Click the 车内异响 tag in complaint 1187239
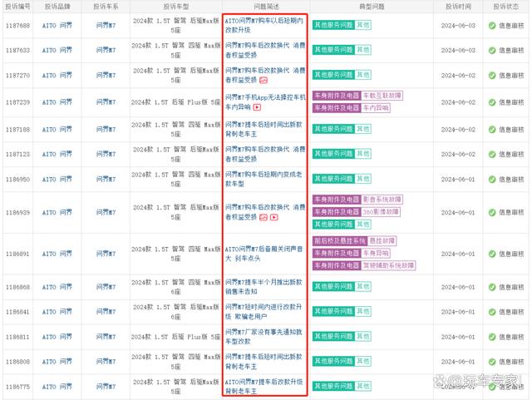Viewport: 532px width, 400px height. 376,108
